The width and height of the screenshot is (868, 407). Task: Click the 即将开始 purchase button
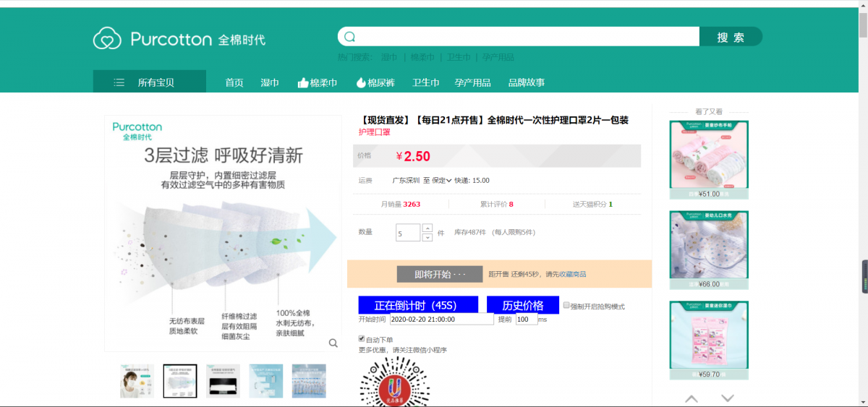click(x=439, y=275)
